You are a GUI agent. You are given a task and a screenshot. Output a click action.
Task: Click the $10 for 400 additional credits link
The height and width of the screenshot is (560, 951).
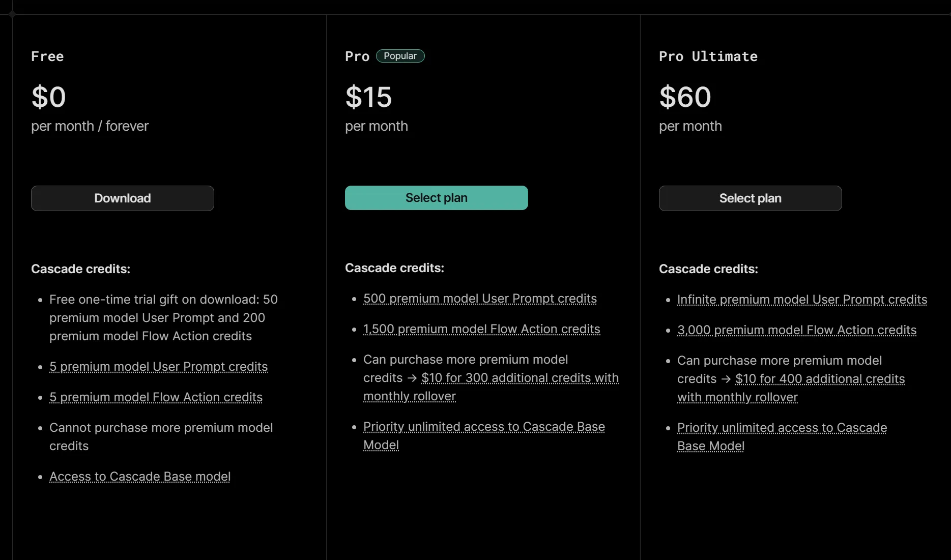tap(820, 379)
